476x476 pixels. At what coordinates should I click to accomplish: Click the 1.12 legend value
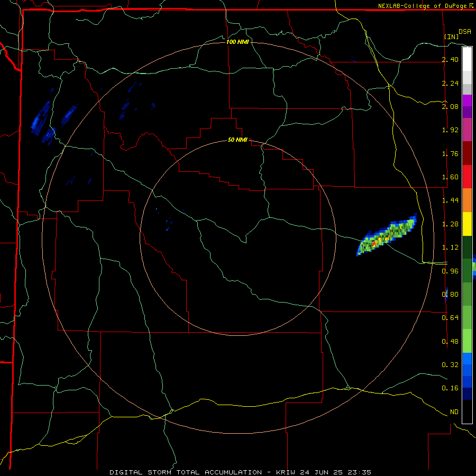tap(450, 248)
